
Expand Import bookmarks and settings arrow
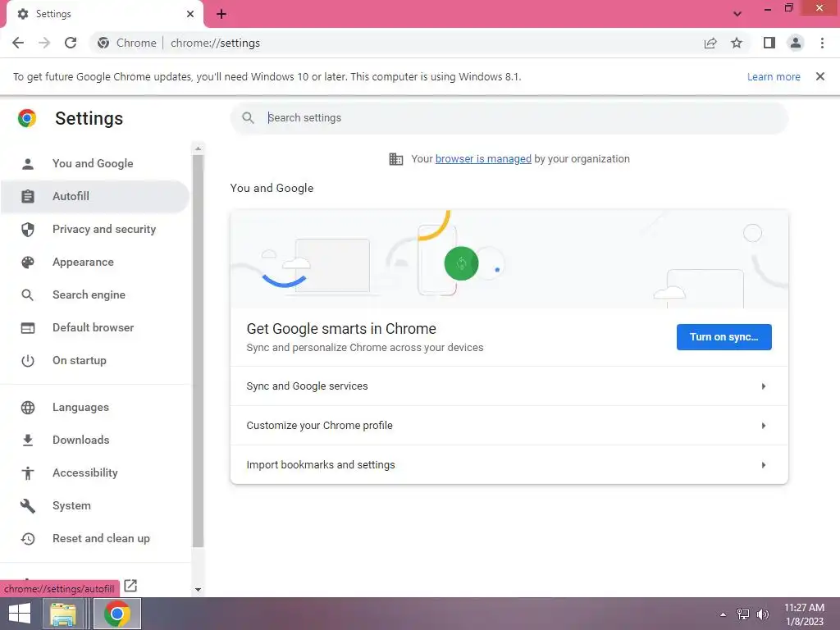pyautogui.click(x=764, y=464)
